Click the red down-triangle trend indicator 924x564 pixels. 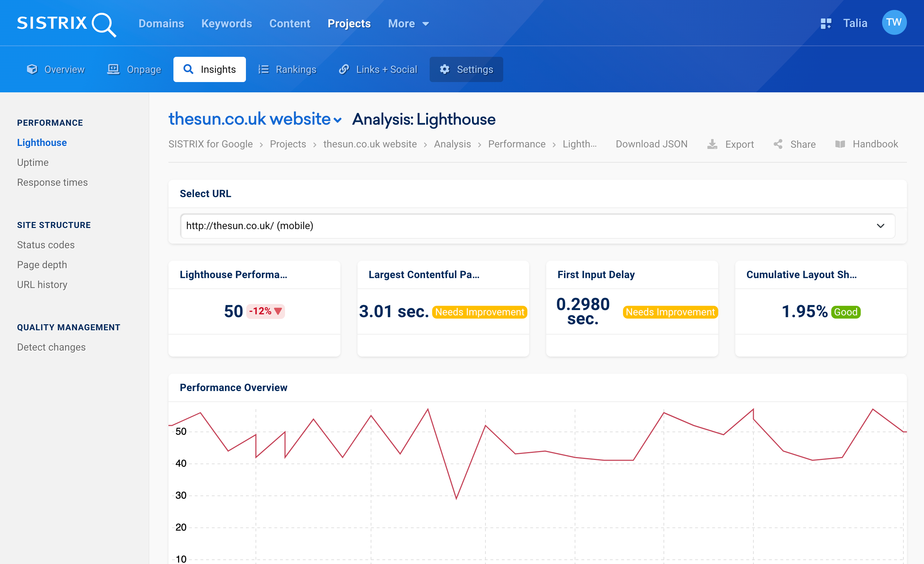pyautogui.click(x=278, y=311)
